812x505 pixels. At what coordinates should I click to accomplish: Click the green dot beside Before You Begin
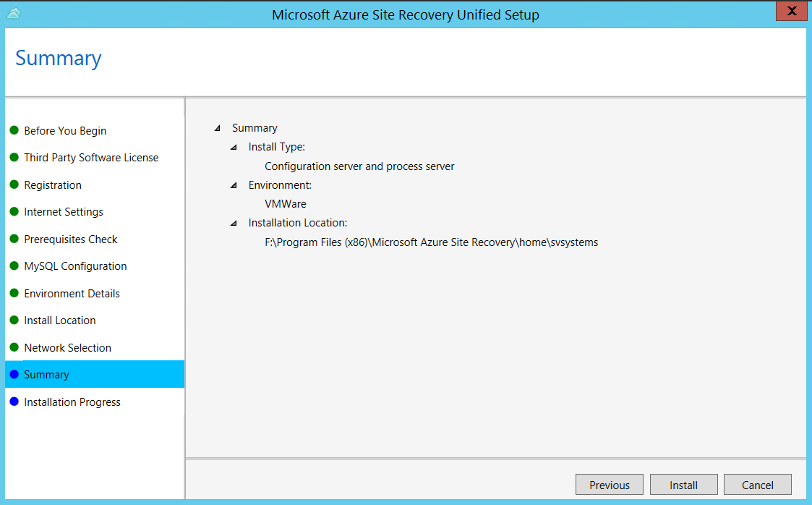[x=15, y=131]
